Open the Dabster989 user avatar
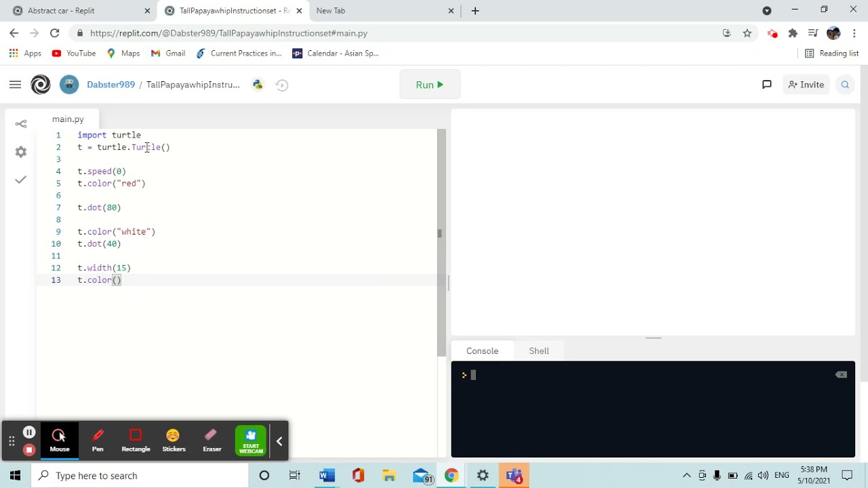This screenshot has width=868, height=488. [69, 85]
